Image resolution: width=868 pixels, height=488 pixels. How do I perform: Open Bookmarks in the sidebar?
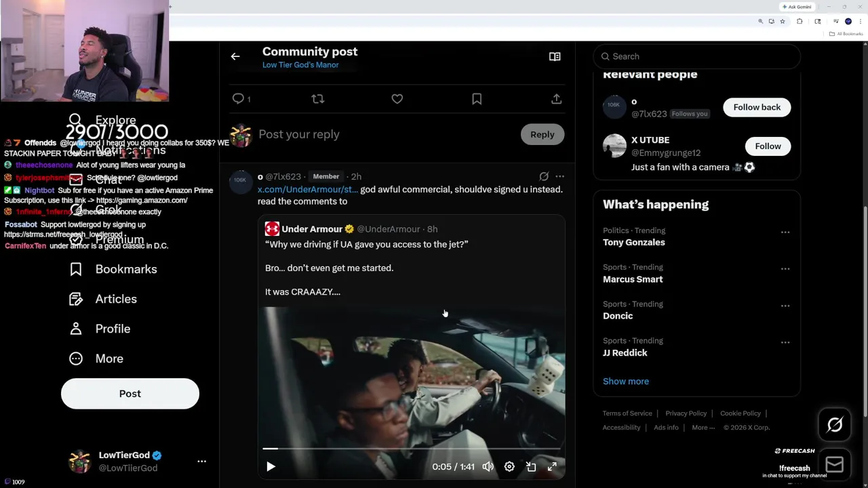[113, 269]
